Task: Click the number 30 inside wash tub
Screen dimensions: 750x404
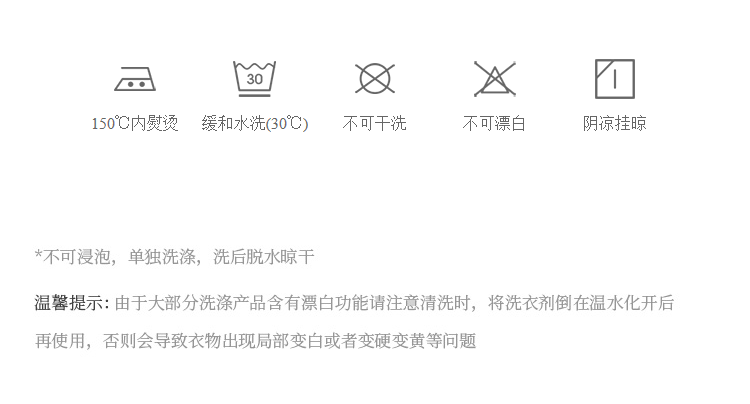Action: pyautogui.click(x=254, y=79)
